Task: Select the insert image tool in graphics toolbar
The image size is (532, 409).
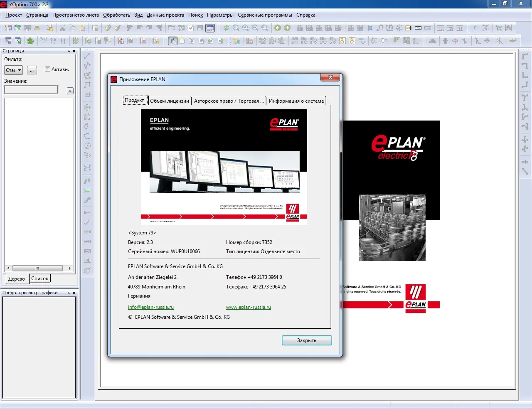Action: click(x=87, y=190)
